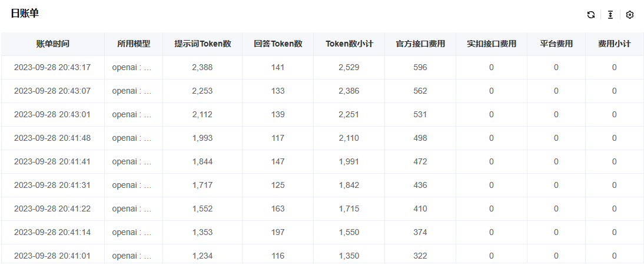Open the column settings gear icon
Image resolution: width=644 pixels, height=268 pixels.
[630, 15]
